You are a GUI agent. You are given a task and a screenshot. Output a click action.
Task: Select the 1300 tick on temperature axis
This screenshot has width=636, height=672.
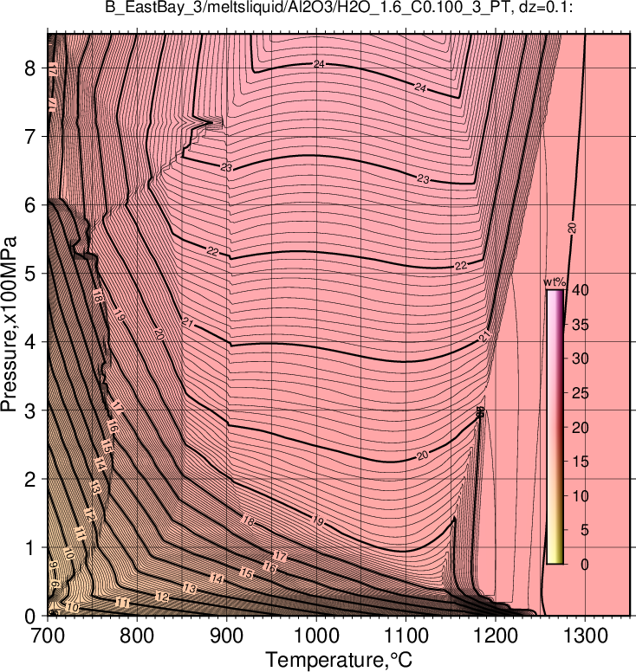pos(586,636)
